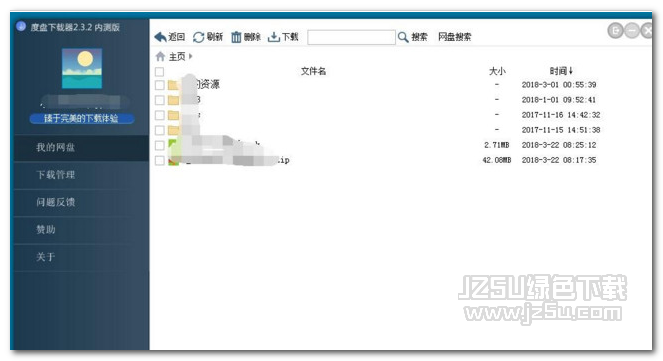Click the zip file icon of 42.08MB item
Image resolution: width=663 pixels, height=361 pixels.
[173, 160]
